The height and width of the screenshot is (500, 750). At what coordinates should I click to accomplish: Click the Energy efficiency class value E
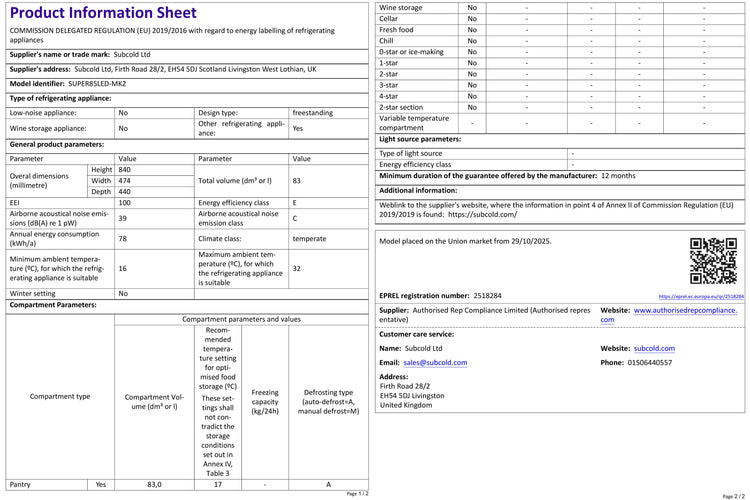pyautogui.click(x=295, y=203)
